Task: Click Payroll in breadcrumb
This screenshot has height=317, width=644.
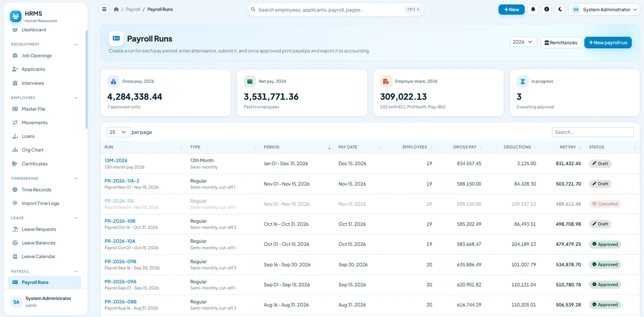Action: 133,9
